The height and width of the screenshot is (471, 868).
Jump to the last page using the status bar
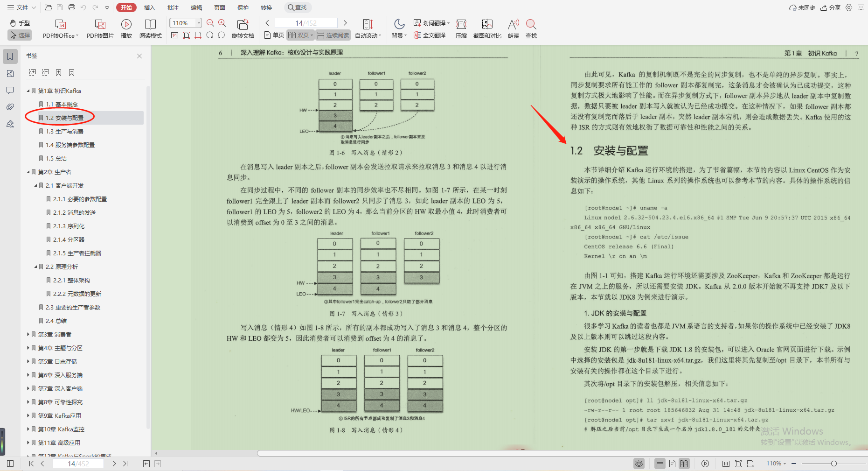pyautogui.click(x=125, y=464)
